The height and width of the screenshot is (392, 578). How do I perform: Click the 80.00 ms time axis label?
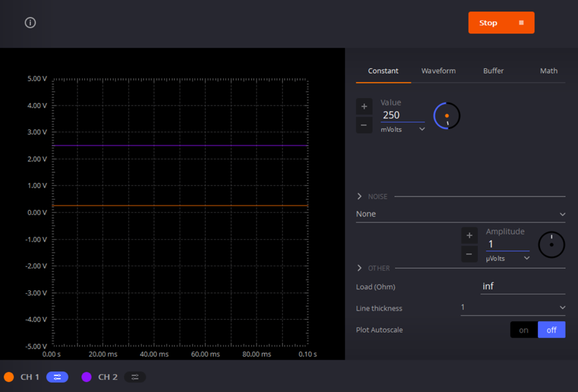257,354
